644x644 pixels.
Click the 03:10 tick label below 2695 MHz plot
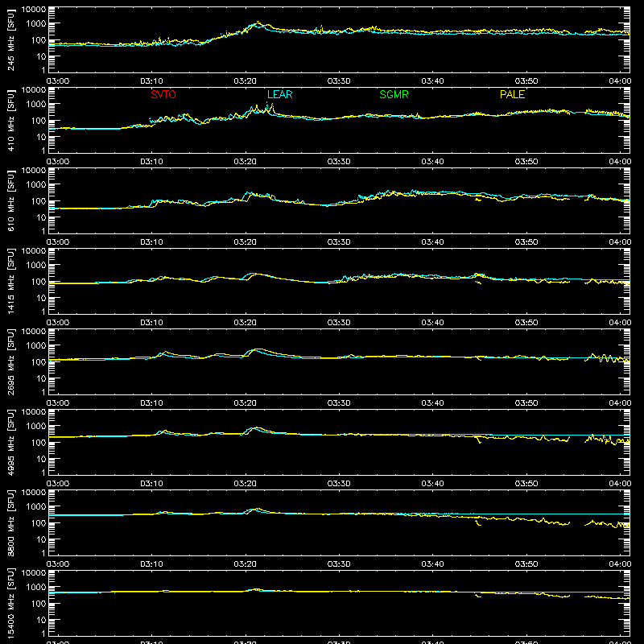pos(151,403)
